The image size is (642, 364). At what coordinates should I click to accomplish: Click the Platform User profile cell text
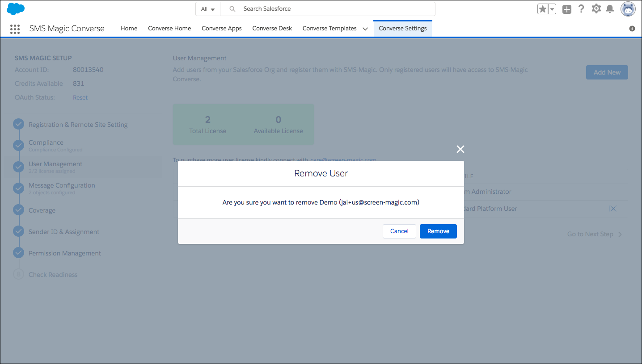click(x=490, y=209)
